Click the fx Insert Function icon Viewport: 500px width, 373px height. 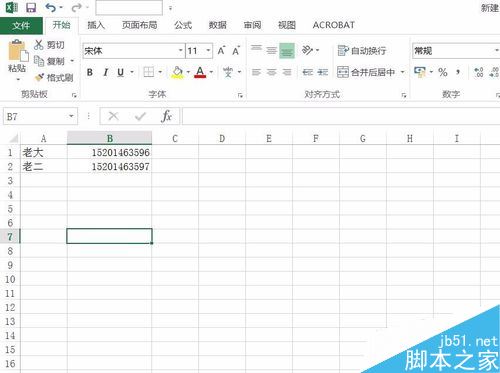coord(166,116)
